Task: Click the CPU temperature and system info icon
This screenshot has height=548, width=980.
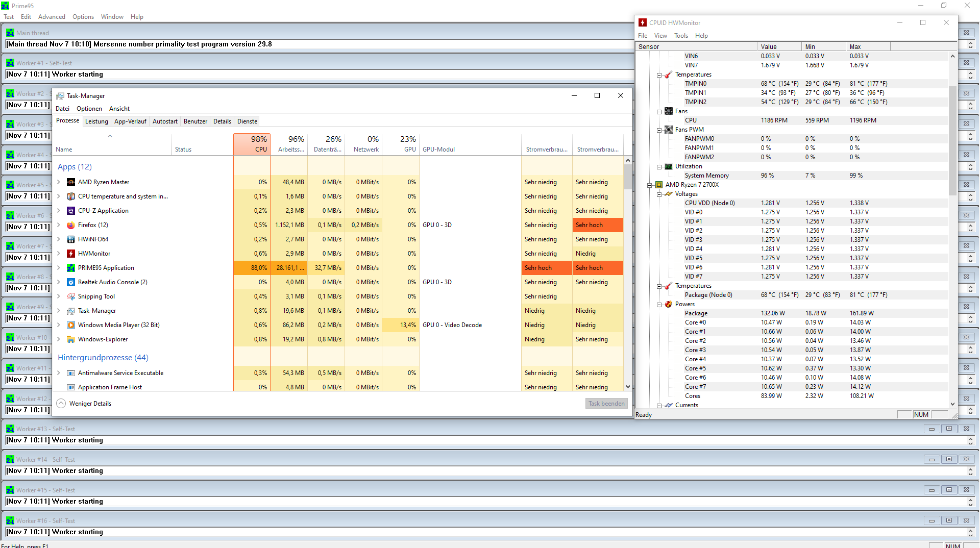Action: [x=71, y=196]
